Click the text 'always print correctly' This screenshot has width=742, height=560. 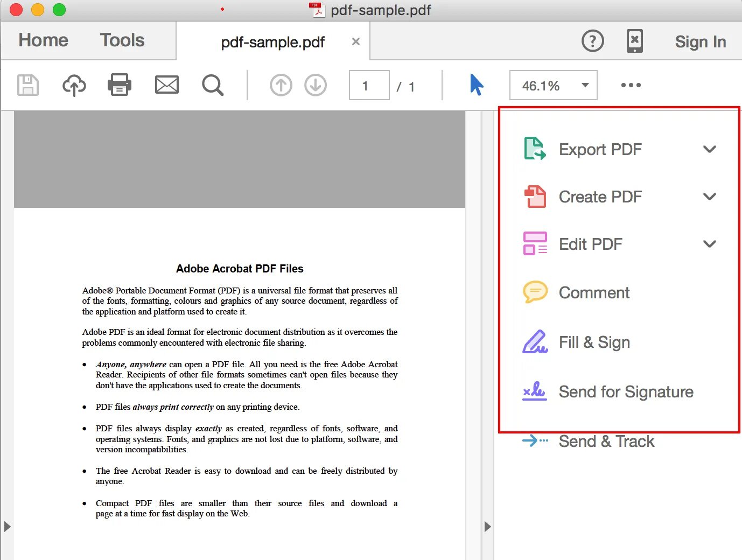tap(173, 407)
